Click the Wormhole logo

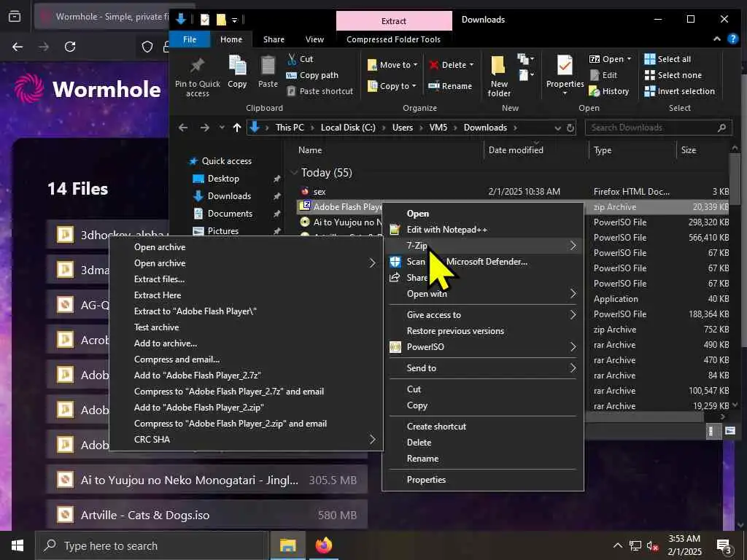[88, 89]
